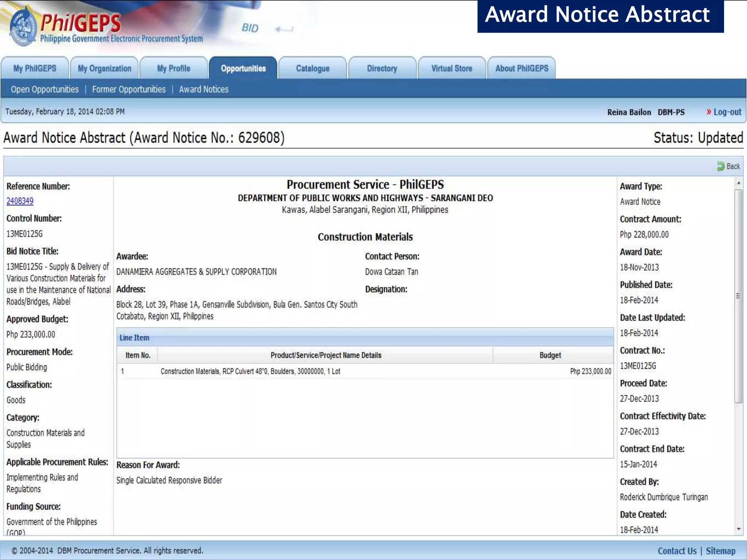
Task: Select the Catalogue tab
Action: pos(313,69)
